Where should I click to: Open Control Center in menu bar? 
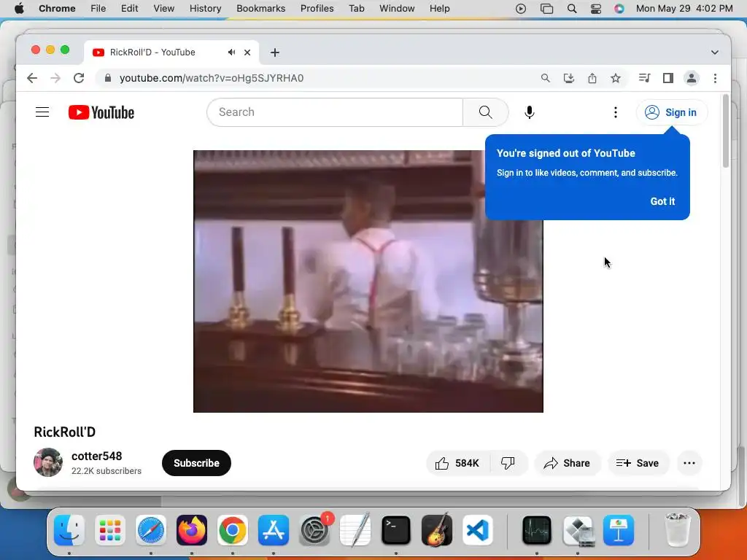[x=596, y=9]
